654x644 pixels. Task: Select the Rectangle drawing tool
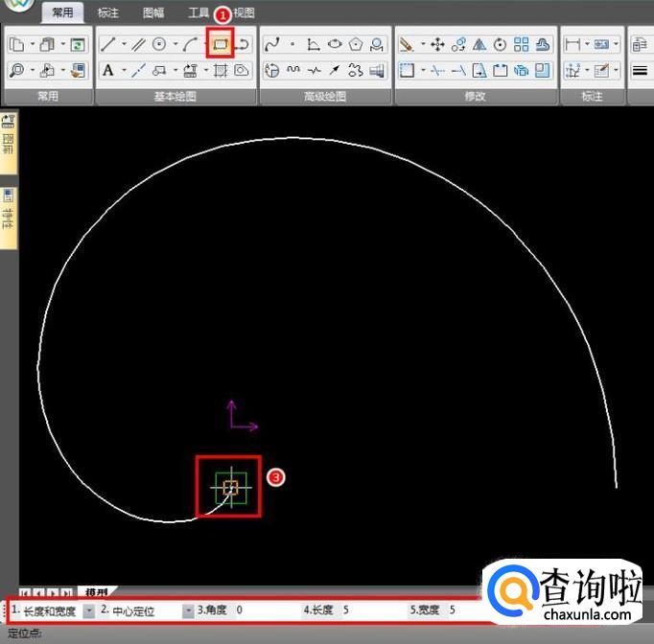click(x=221, y=44)
